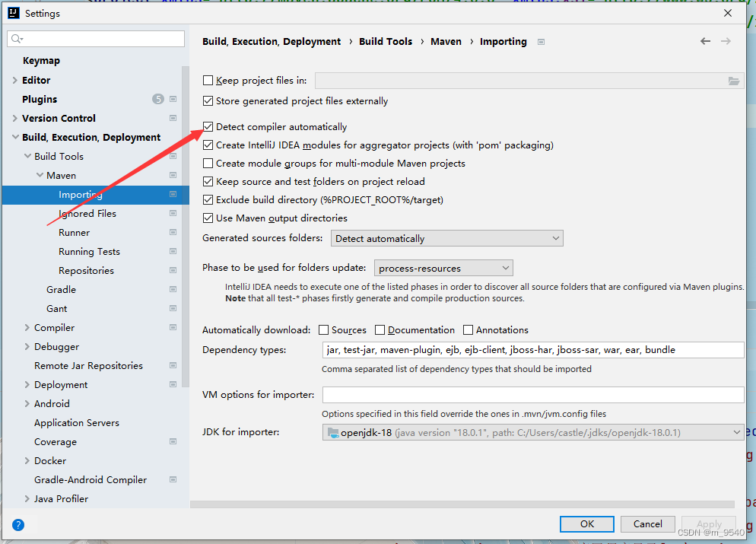The width and height of the screenshot is (756, 544).
Task: Expand the Compiler node
Action: point(27,327)
